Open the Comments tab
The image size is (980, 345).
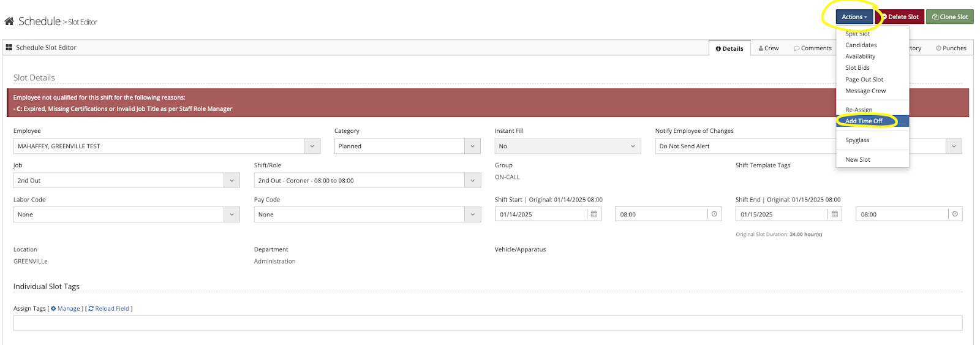[813, 48]
